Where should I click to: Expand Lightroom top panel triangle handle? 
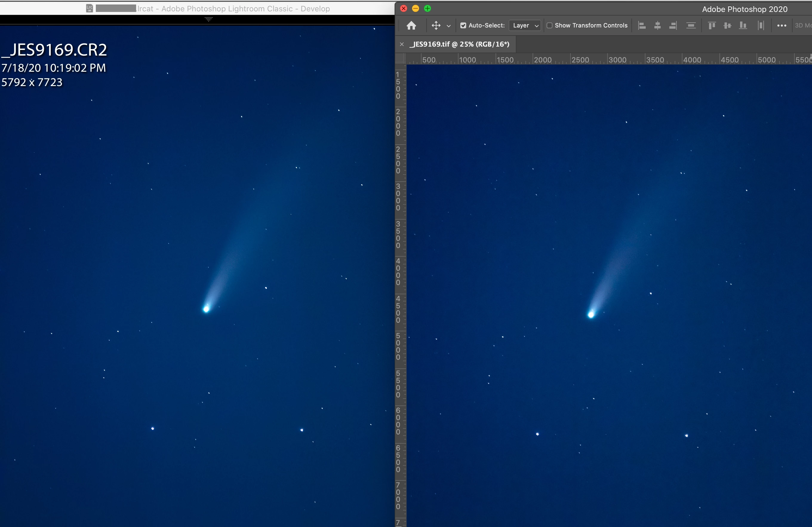click(x=208, y=19)
